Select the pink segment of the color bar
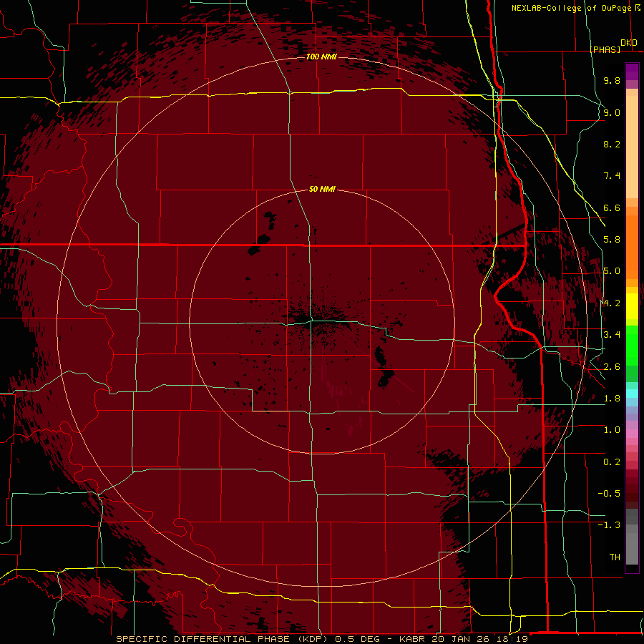The width and height of the screenshot is (644, 644). [x=632, y=434]
